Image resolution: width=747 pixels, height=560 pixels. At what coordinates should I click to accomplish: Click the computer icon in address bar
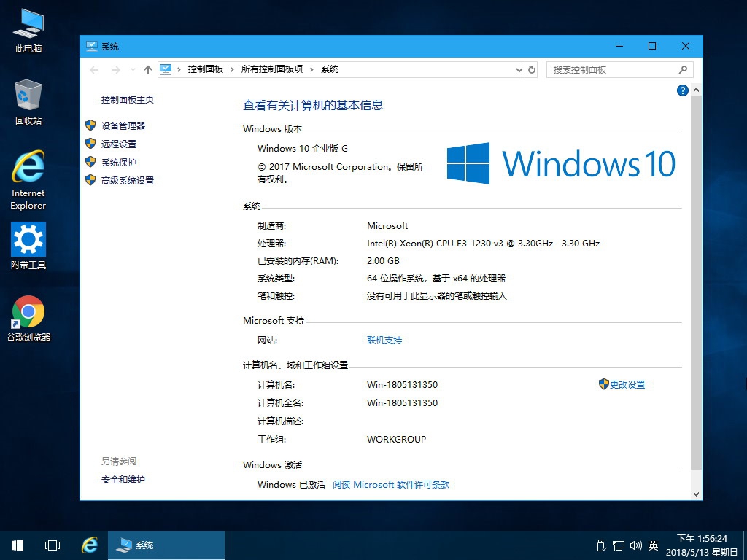coord(166,69)
